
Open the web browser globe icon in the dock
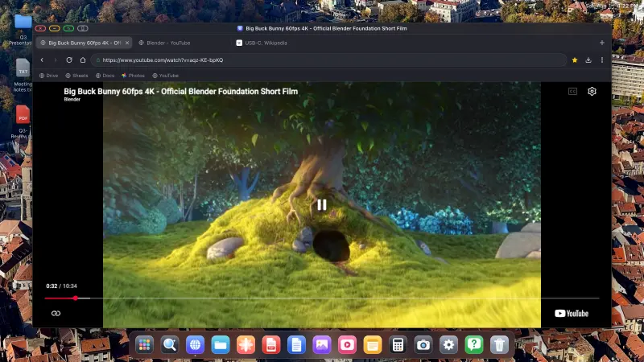pyautogui.click(x=195, y=345)
